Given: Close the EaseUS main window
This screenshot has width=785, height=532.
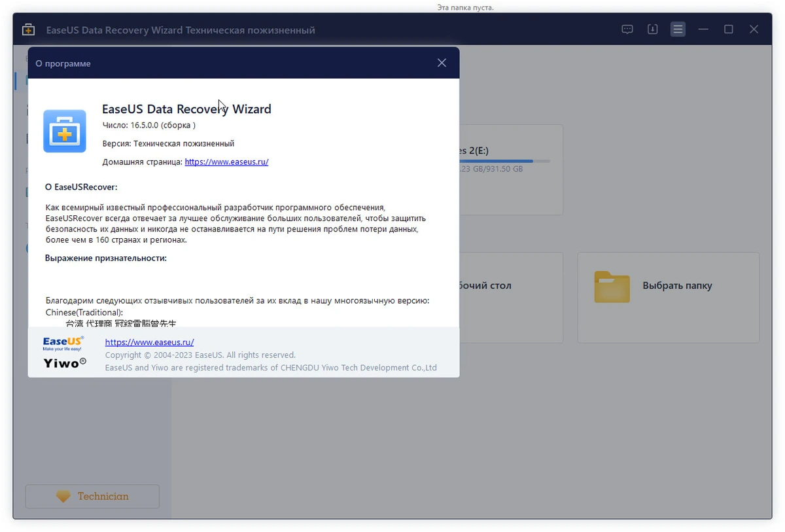Looking at the screenshot, I should [x=754, y=29].
